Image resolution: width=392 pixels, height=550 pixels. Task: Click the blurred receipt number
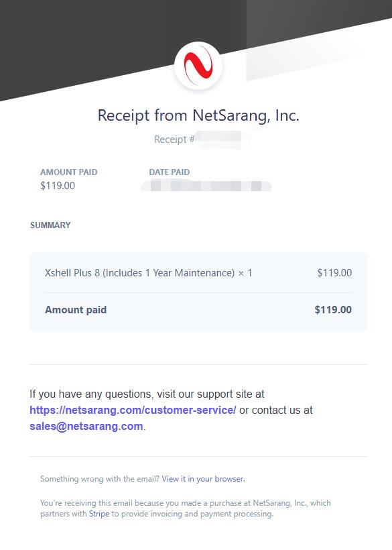222,140
